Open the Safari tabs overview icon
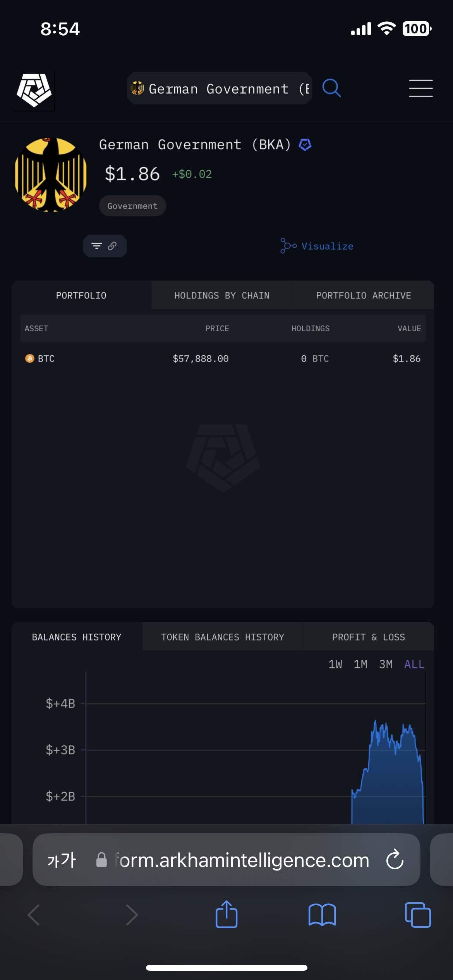The width and height of the screenshot is (453, 980). pos(417,915)
